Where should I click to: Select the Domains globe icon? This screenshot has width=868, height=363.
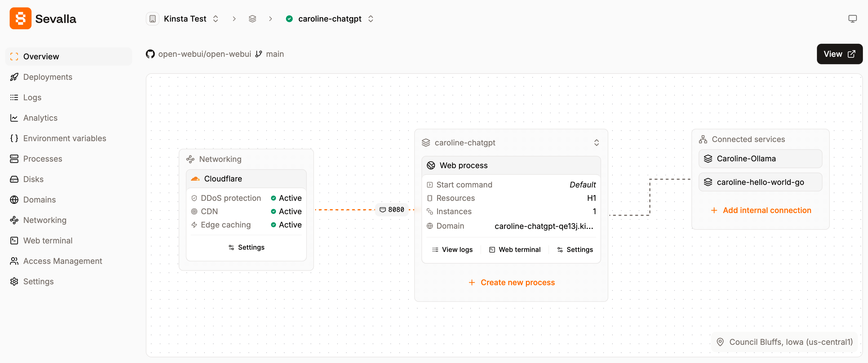tap(14, 199)
